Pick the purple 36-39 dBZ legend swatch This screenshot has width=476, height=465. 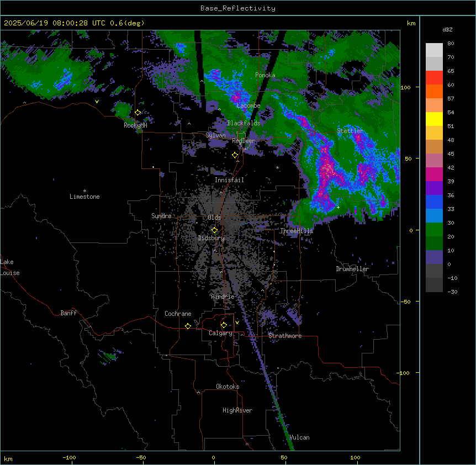click(434, 188)
